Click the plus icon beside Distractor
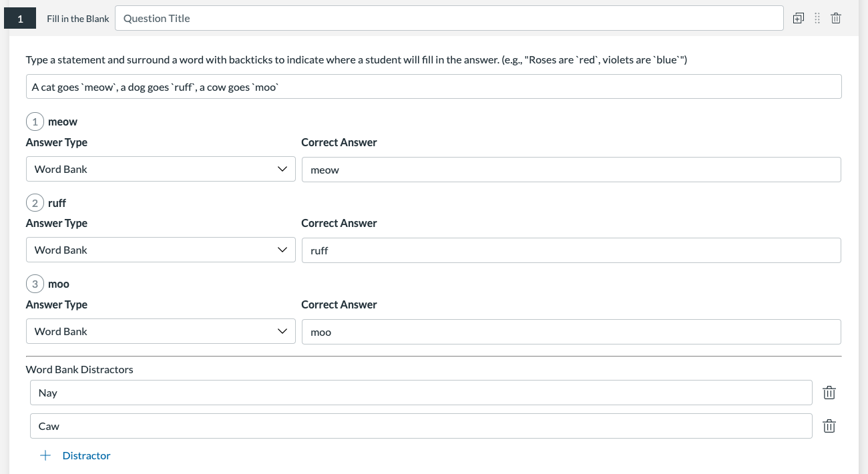The image size is (868, 474). [x=45, y=455]
